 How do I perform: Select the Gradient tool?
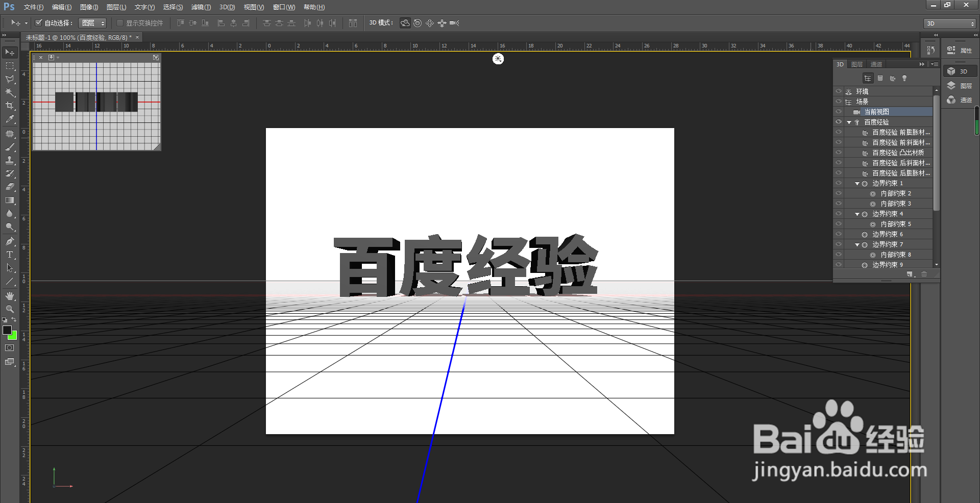(x=10, y=200)
